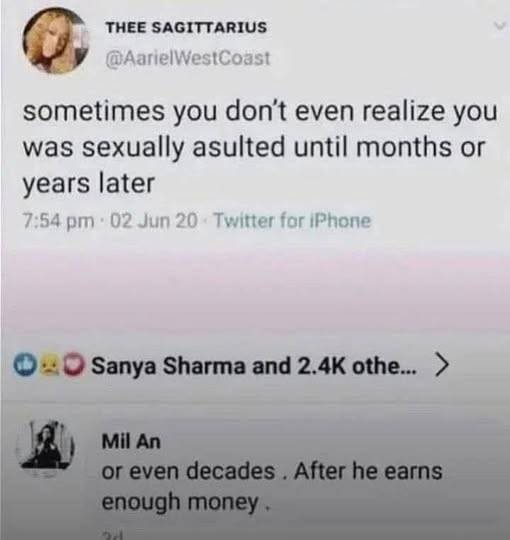Open the THEE SAGITTARIUS display name

186,28
